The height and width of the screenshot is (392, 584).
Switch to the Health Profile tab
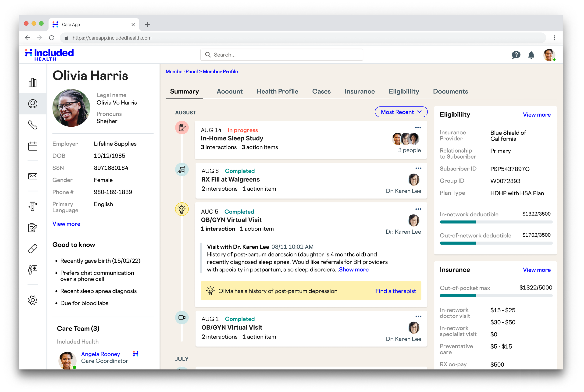pyautogui.click(x=277, y=92)
